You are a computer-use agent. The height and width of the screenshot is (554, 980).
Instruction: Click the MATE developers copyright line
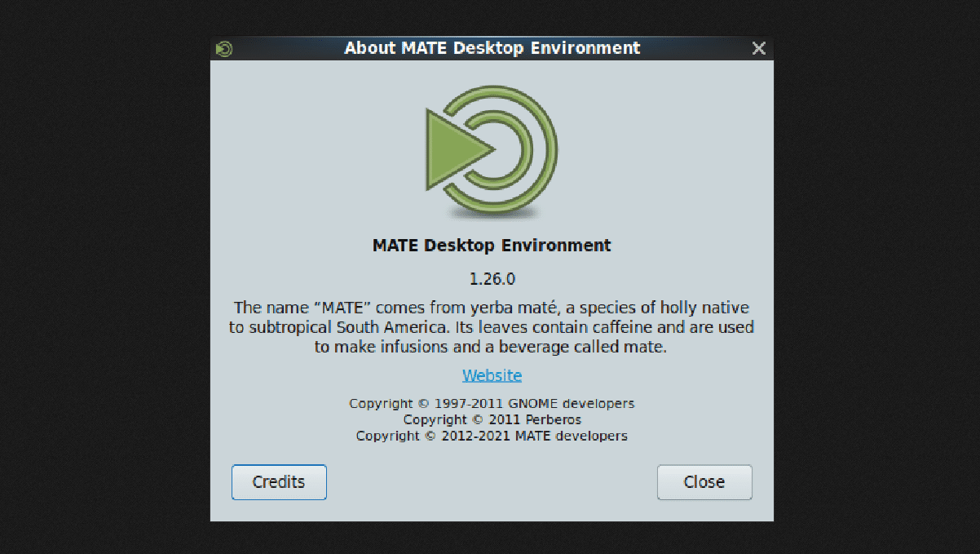[x=492, y=436]
